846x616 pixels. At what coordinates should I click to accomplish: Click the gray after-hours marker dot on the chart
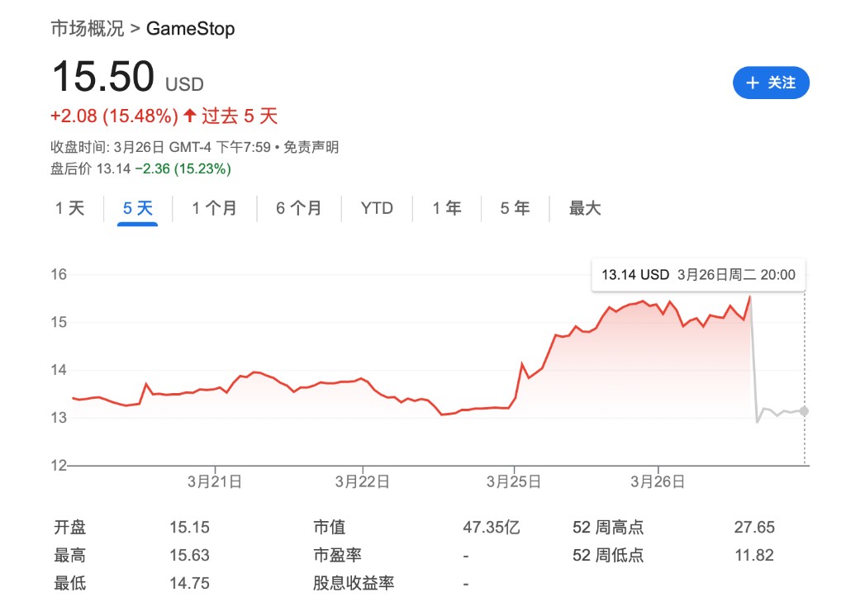point(804,411)
